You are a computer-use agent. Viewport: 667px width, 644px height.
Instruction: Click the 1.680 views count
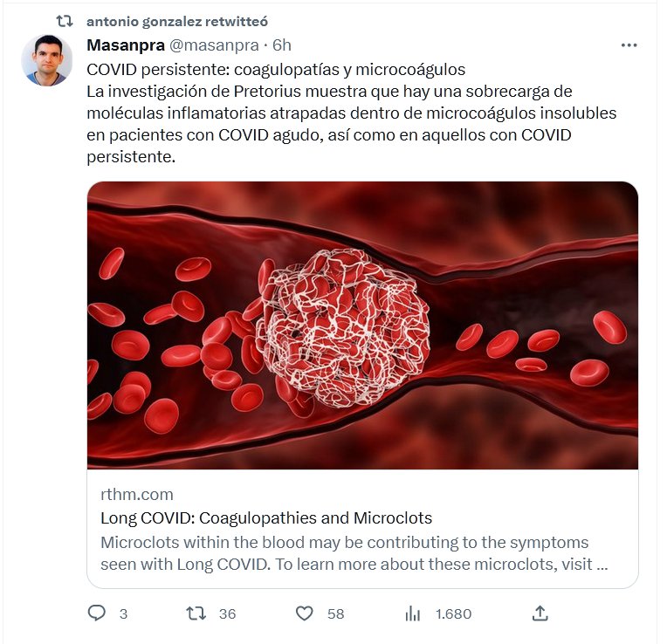(453, 614)
